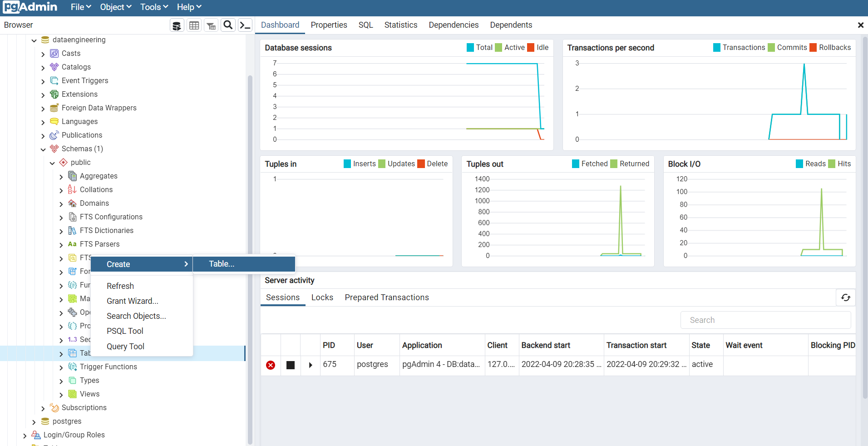This screenshot has width=868, height=446.
Task: Click the FTS Dictionaries icon
Action: [x=72, y=231]
